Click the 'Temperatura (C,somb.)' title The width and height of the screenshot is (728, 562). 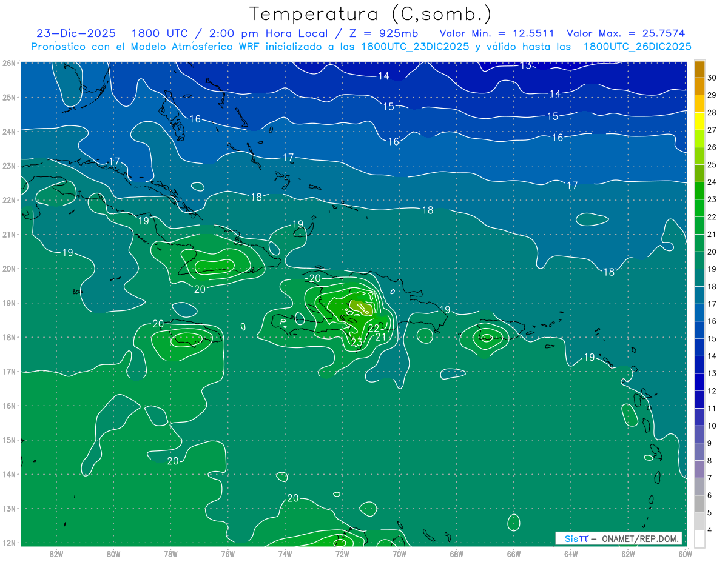370,15
